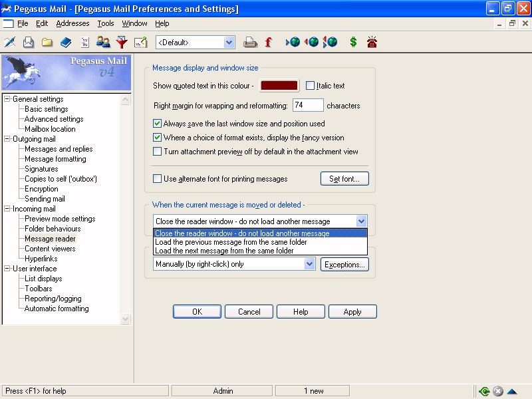Click the printer icon in toolbar
Viewport: 532px width, 399px height.
[250, 43]
